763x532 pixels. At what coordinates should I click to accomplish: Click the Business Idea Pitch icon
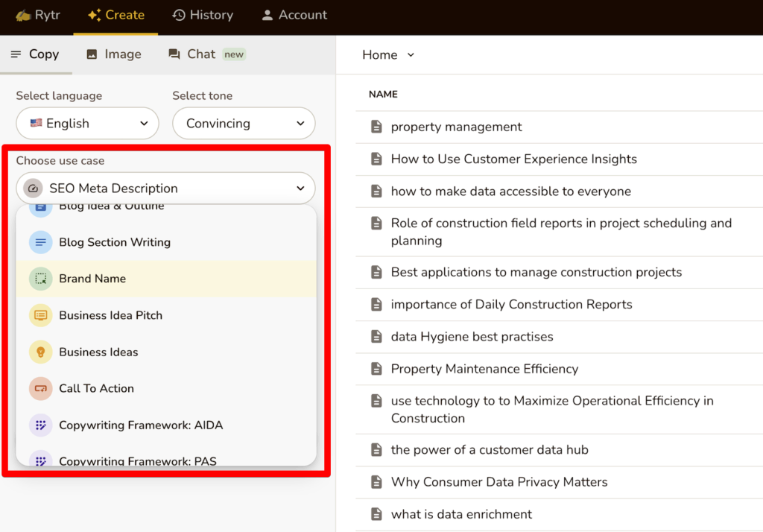coord(40,315)
